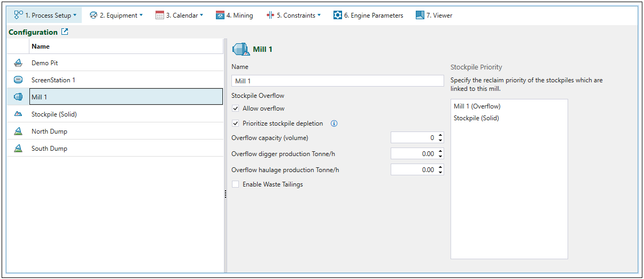
Task: Increase Overflow capacity volume with up arrow
Action: tap(440, 135)
